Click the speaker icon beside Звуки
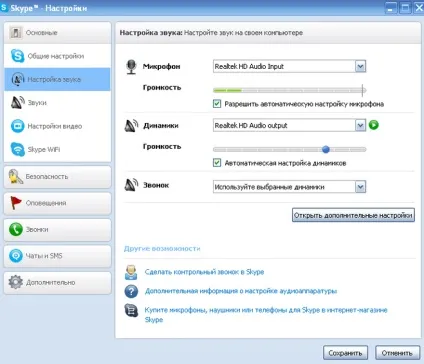Image resolution: width=424 pixels, height=364 pixels. click(x=18, y=103)
